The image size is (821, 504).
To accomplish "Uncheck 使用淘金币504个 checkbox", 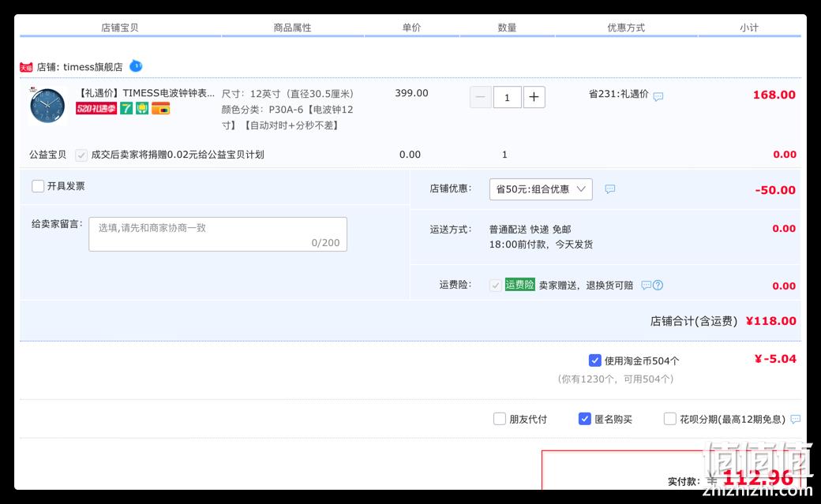I will [594, 360].
